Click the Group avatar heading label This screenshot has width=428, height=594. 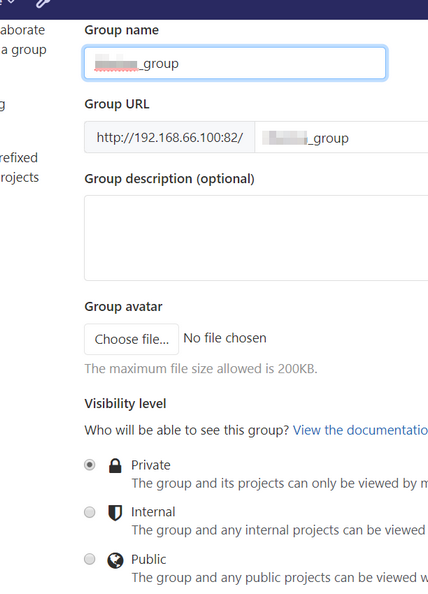pos(123,306)
